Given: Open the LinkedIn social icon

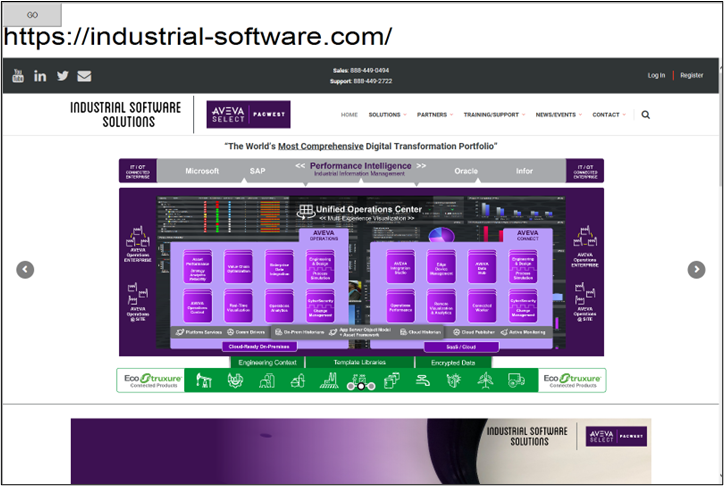Looking at the screenshot, I should pos(40,76).
